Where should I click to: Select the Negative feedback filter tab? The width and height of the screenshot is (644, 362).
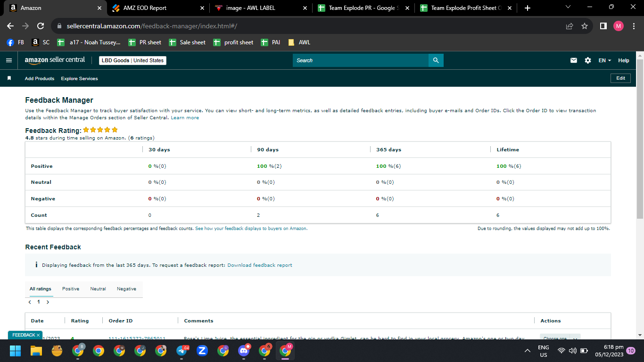126,289
